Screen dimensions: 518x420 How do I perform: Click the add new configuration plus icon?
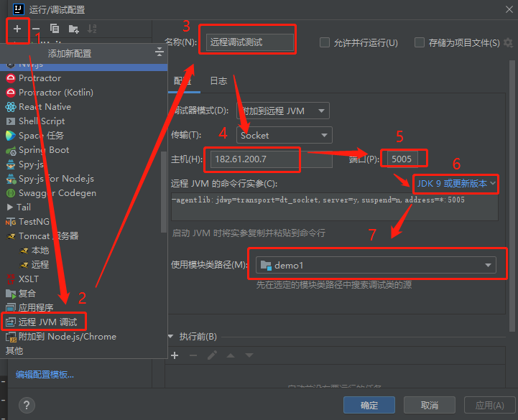pyautogui.click(x=17, y=29)
